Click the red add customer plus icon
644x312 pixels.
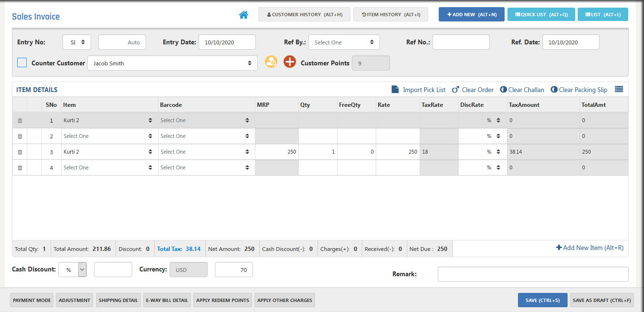[290, 62]
